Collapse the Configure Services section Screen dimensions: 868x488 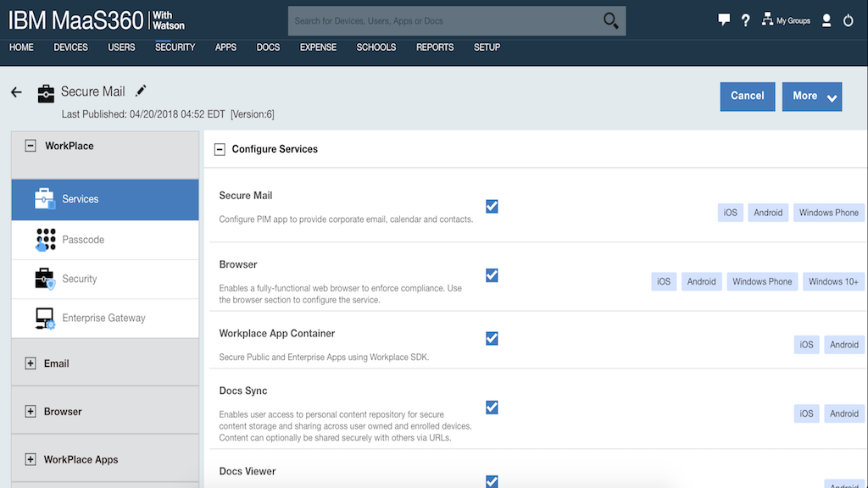220,149
